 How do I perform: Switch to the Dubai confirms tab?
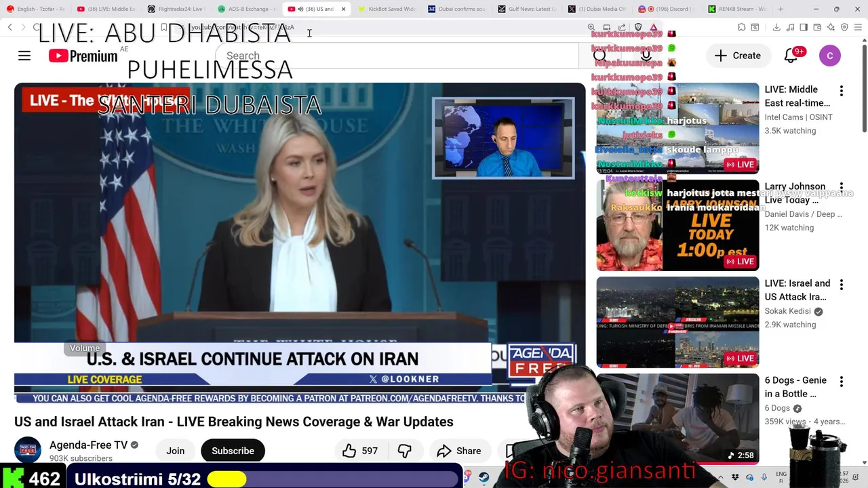tap(457, 9)
